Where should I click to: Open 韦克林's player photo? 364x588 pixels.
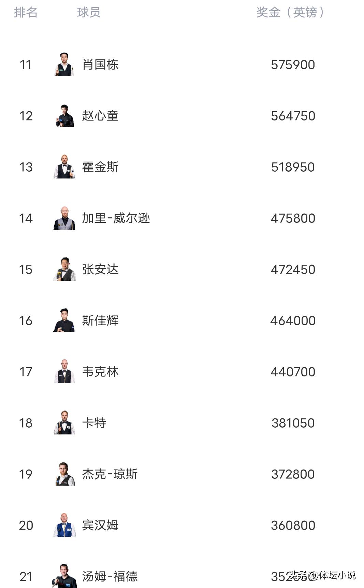point(64,372)
